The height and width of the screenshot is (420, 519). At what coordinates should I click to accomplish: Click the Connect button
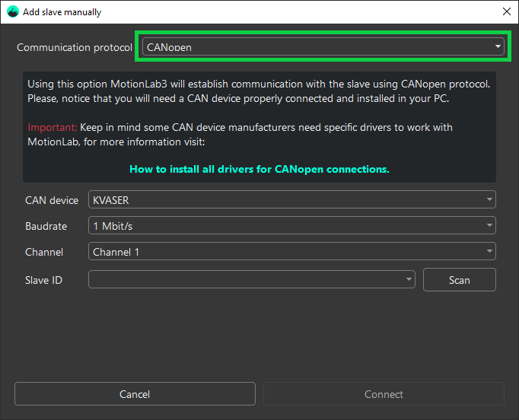tap(384, 394)
